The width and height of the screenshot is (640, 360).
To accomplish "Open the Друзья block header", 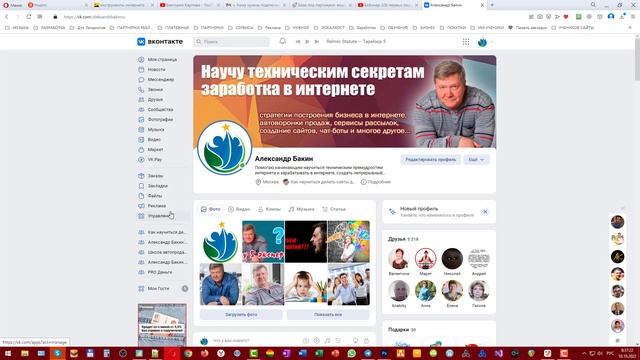I will pyautogui.click(x=403, y=239).
